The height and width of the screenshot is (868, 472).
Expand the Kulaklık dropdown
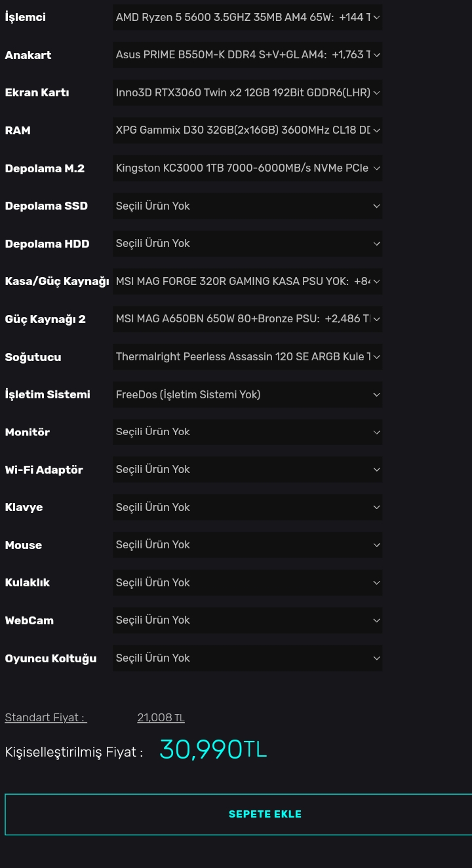pyautogui.click(x=247, y=582)
